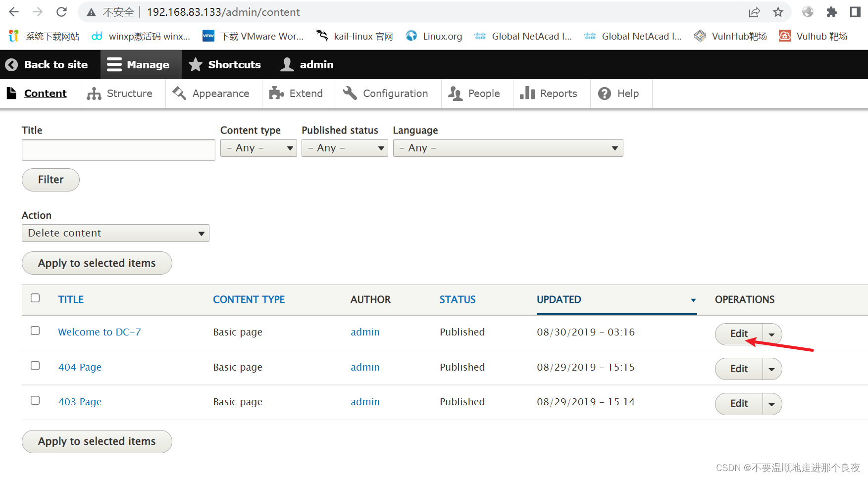Click the not-secure warning triangle icon
This screenshot has height=477, width=868.
pos(91,12)
